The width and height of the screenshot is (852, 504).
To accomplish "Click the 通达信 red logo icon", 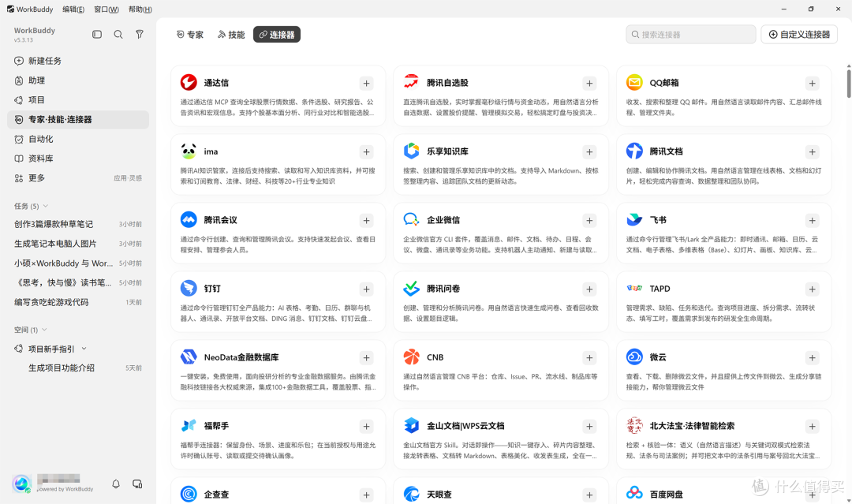I will (189, 83).
